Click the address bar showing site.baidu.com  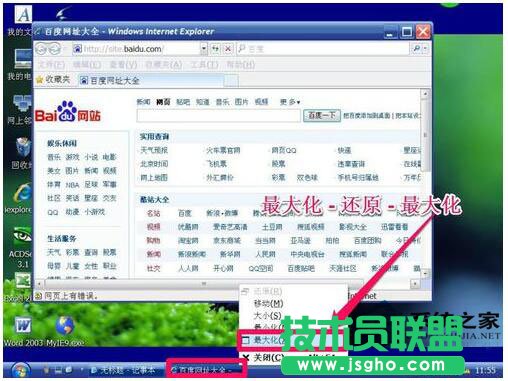tap(137, 49)
